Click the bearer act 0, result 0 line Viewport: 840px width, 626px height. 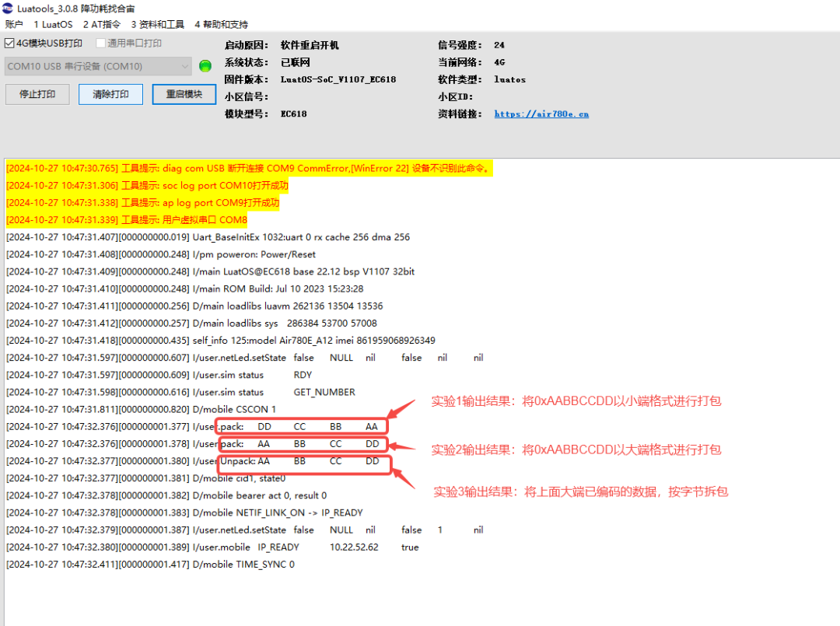166,495
